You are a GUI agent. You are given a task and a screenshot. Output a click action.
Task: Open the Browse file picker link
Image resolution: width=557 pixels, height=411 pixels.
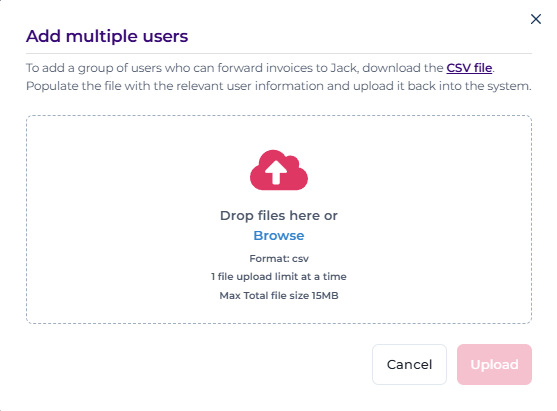[279, 236]
